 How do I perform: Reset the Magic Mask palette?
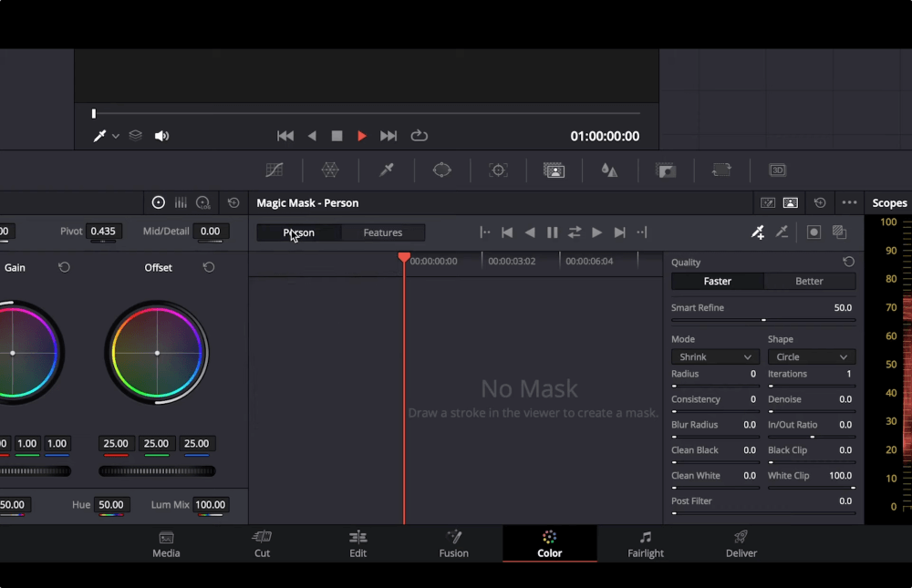click(820, 202)
